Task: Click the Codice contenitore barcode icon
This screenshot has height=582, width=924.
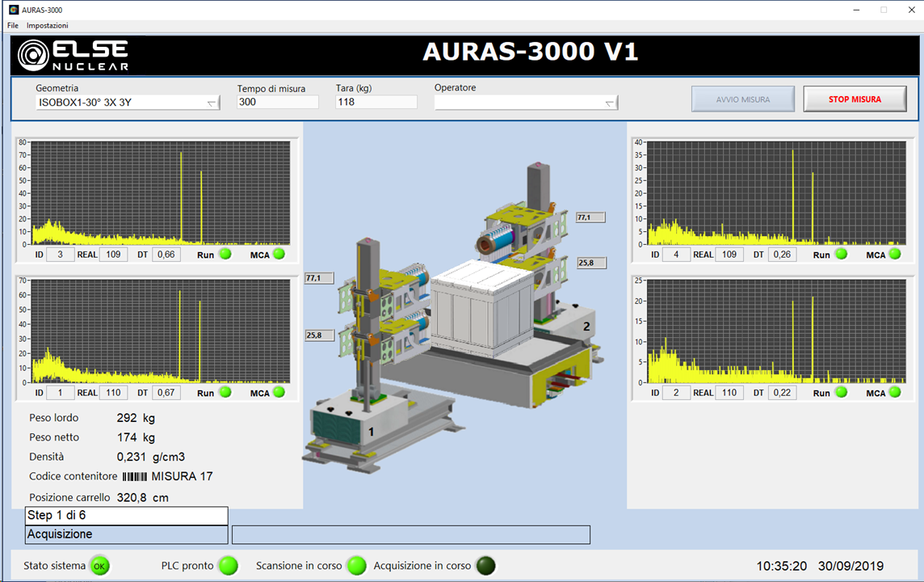Action: point(135,477)
